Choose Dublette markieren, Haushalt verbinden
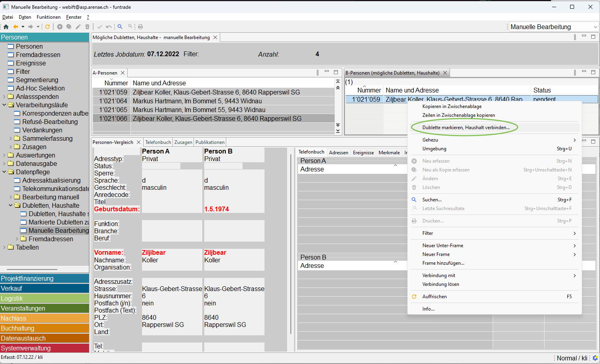 466,128
